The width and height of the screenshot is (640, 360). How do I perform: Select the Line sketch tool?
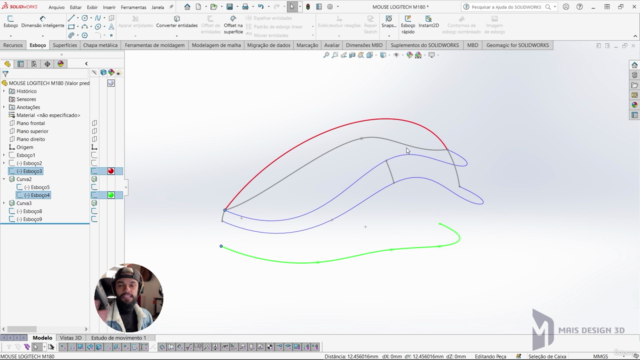71,18
